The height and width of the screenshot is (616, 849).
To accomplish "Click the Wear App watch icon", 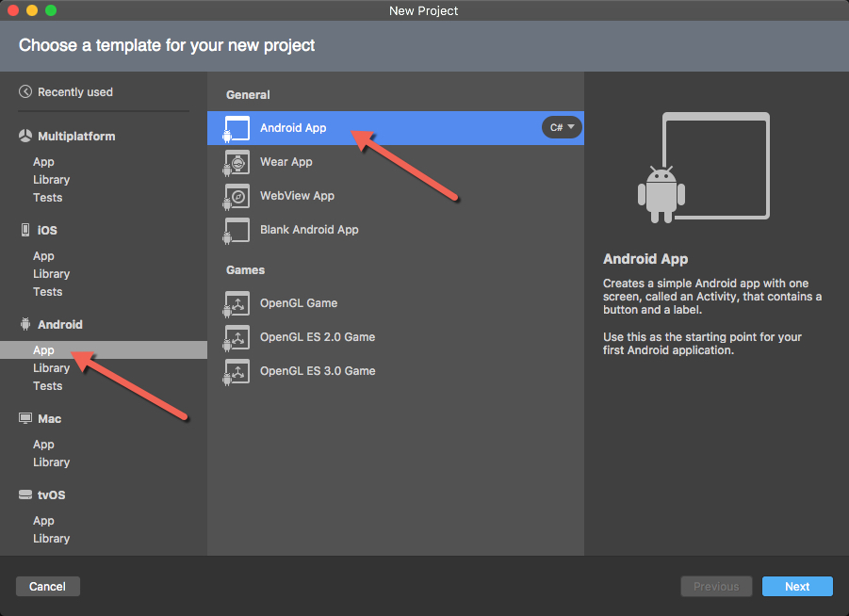I will pos(237,162).
